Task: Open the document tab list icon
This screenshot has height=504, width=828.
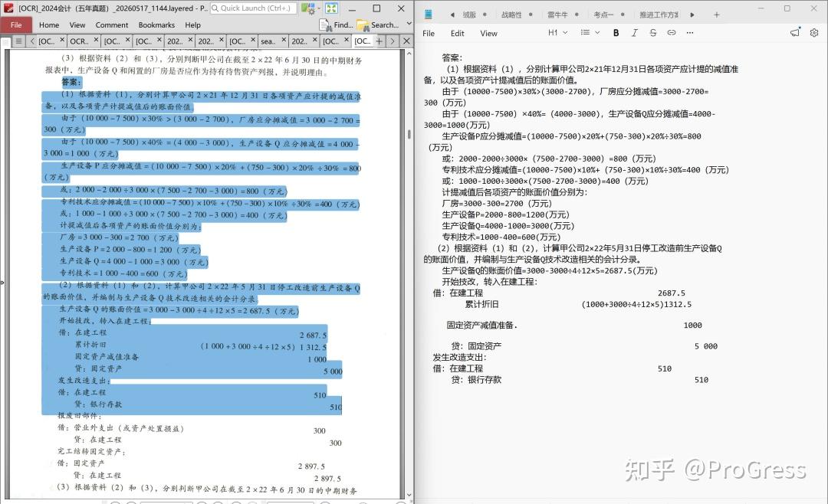Action: pyautogui.click(x=18, y=41)
